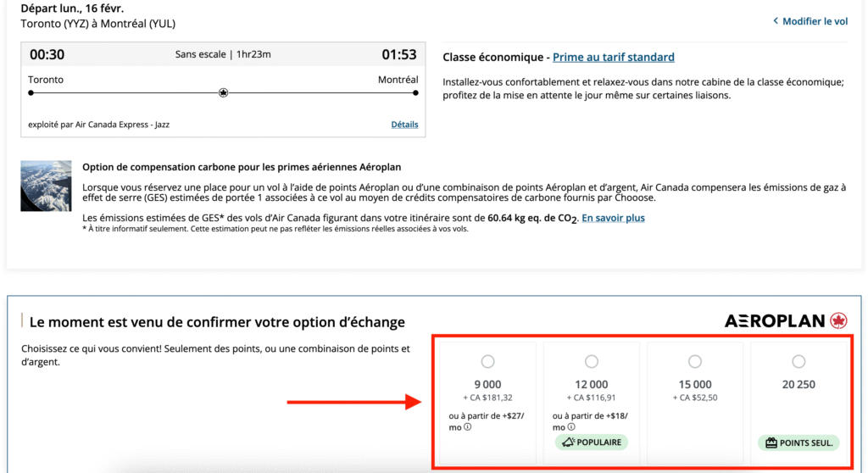Click the mountain carbon offset thumbnail
This screenshot has width=868, height=473.
[x=46, y=185]
